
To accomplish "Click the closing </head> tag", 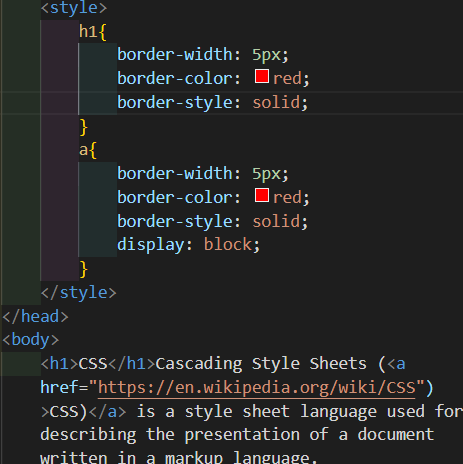I will point(35,316).
